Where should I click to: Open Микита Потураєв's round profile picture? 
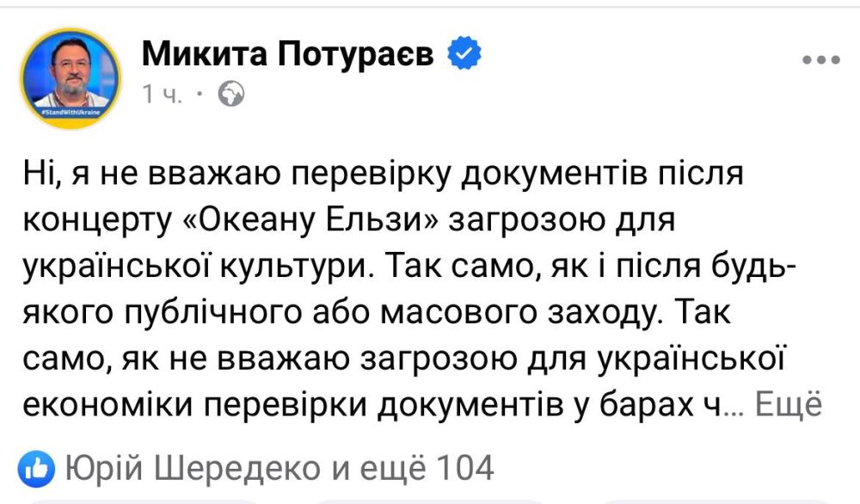tap(71, 78)
